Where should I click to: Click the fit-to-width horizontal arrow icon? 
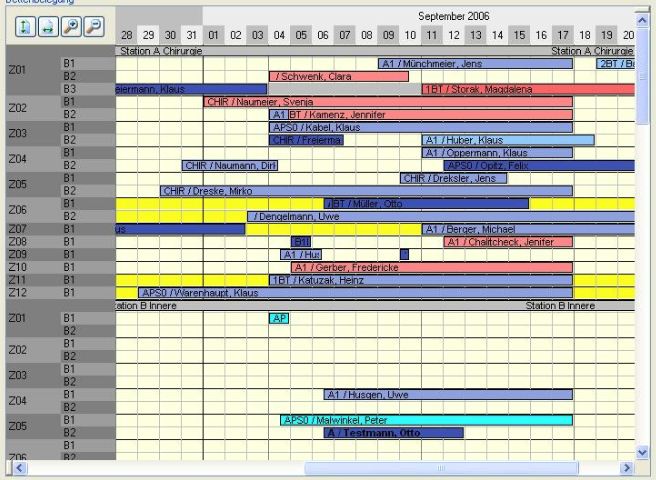click(48, 27)
